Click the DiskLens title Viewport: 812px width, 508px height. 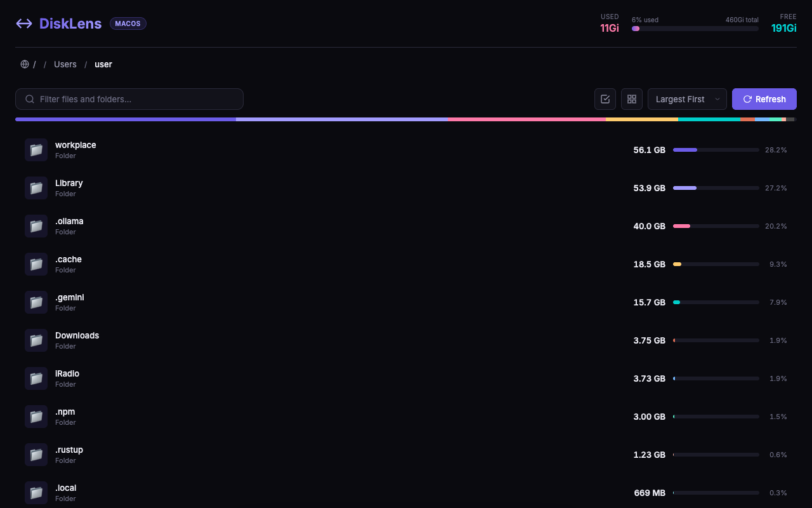point(70,23)
